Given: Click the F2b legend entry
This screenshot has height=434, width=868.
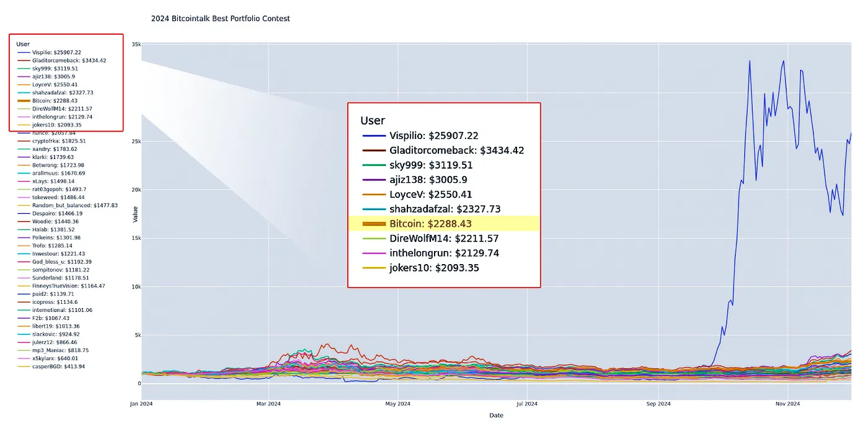Looking at the screenshot, I should [x=43, y=318].
